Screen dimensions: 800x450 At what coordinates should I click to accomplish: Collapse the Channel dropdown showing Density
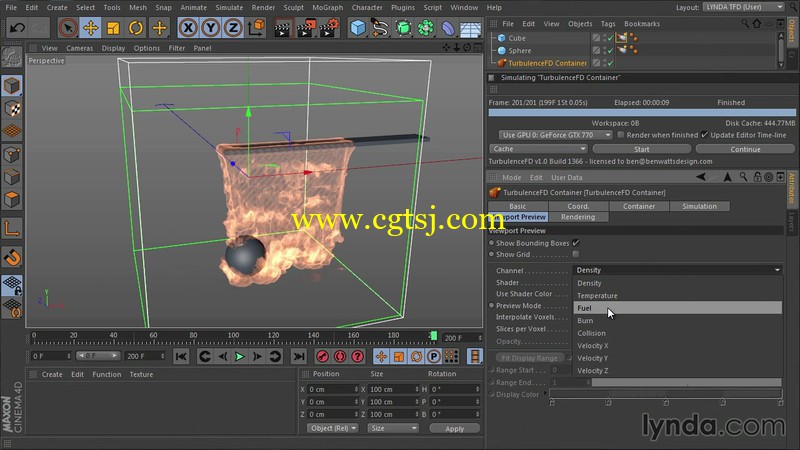tap(678, 270)
